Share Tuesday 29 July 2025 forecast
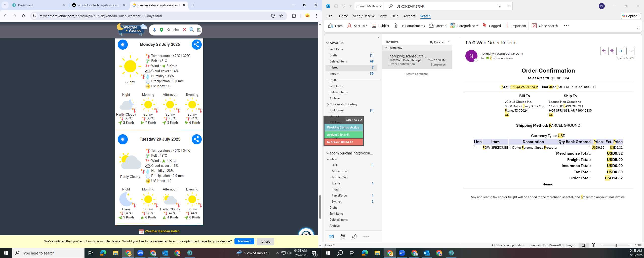 coord(196,139)
